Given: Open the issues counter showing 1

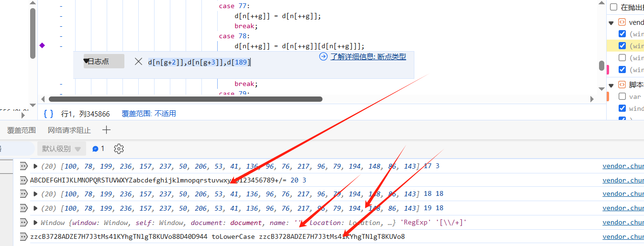Looking at the screenshot, I should (x=98, y=149).
